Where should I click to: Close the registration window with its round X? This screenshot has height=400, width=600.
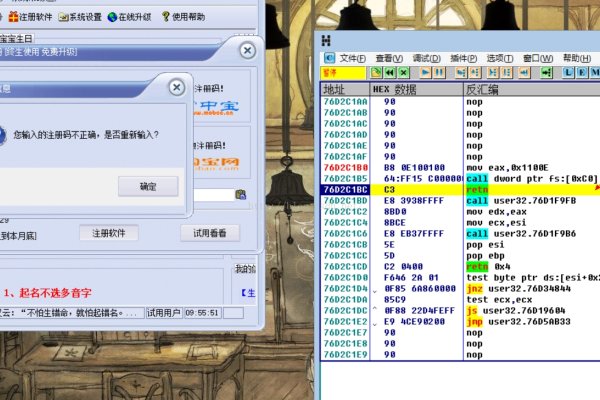click(x=248, y=51)
